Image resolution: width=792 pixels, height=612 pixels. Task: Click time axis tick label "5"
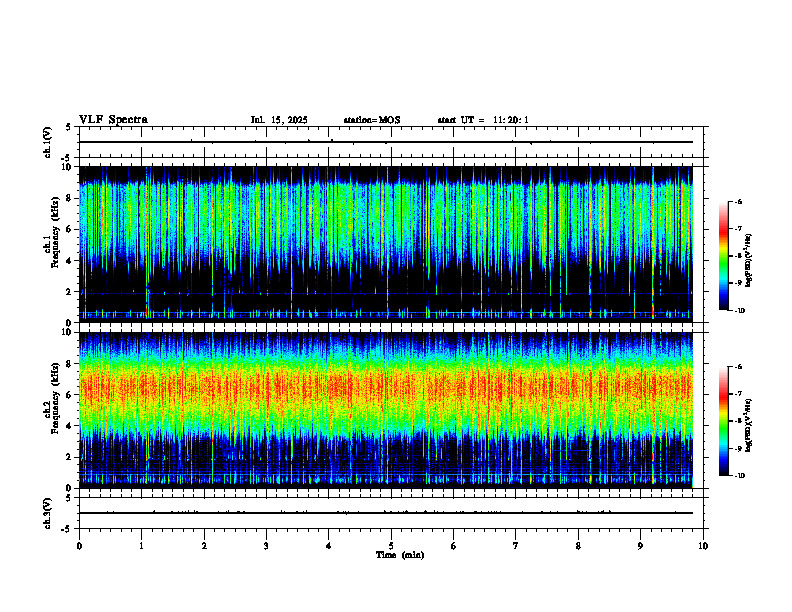pyautogui.click(x=391, y=546)
